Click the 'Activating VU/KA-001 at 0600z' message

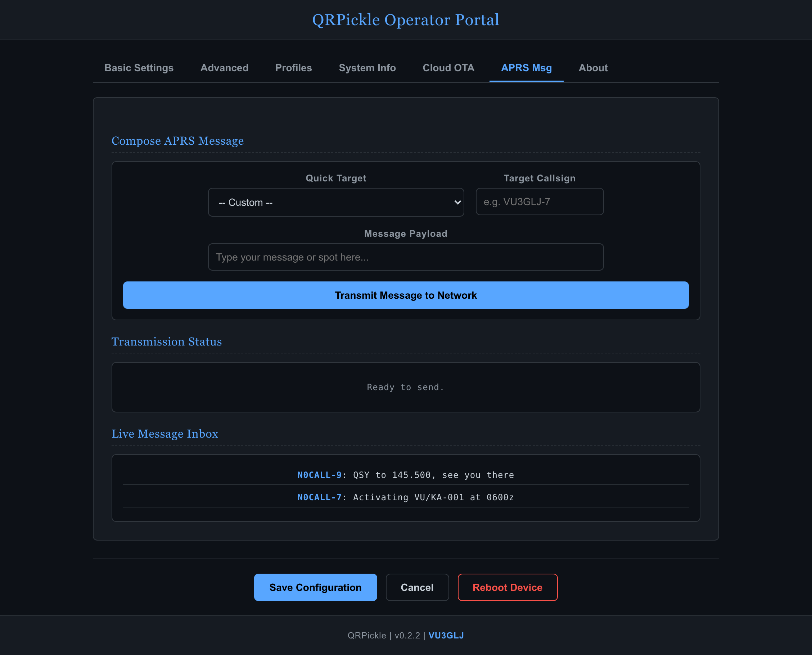tap(434, 497)
